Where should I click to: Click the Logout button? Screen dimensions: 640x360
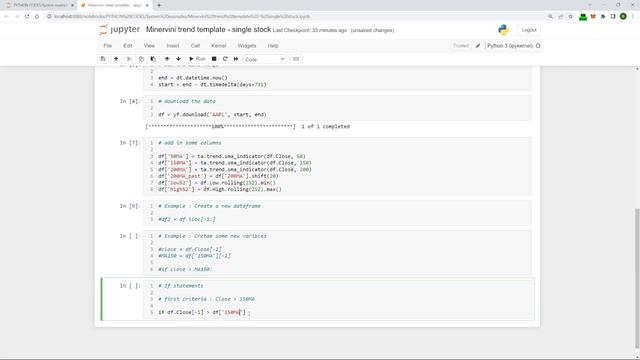tap(529, 30)
